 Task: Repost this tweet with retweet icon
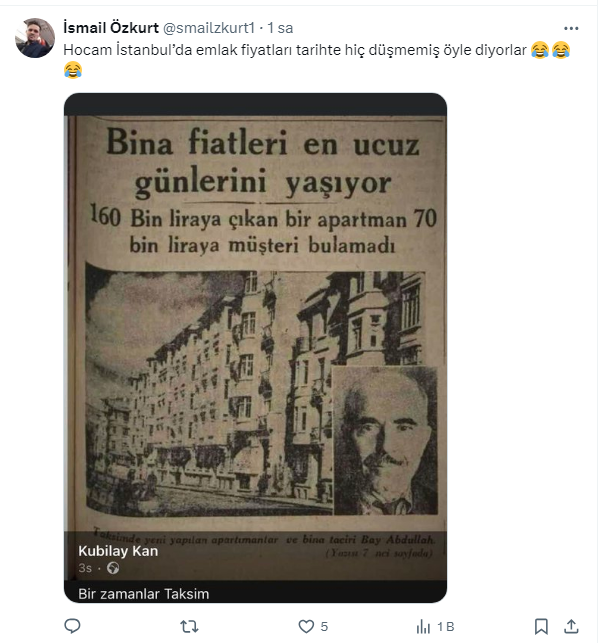click(x=189, y=626)
